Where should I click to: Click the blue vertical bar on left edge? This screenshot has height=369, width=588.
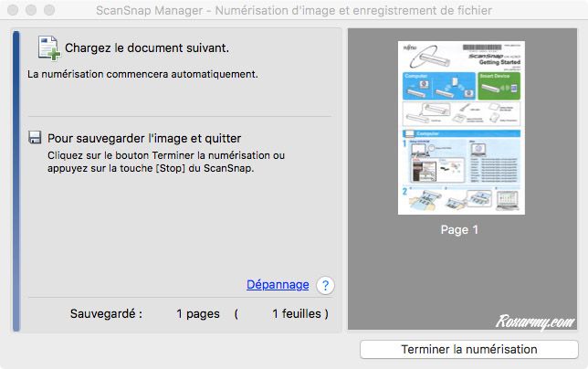click(x=16, y=179)
